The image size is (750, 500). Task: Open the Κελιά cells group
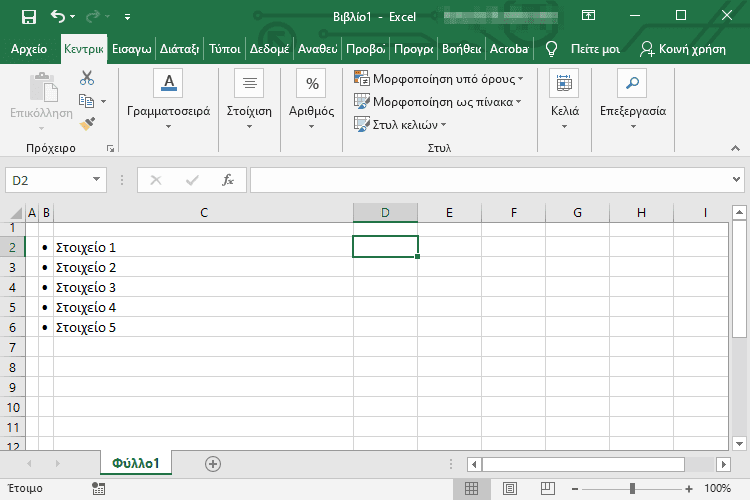tap(564, 100)
